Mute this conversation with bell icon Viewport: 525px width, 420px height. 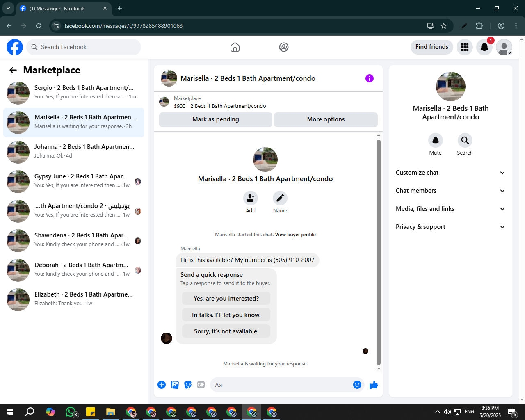[436, 140]
